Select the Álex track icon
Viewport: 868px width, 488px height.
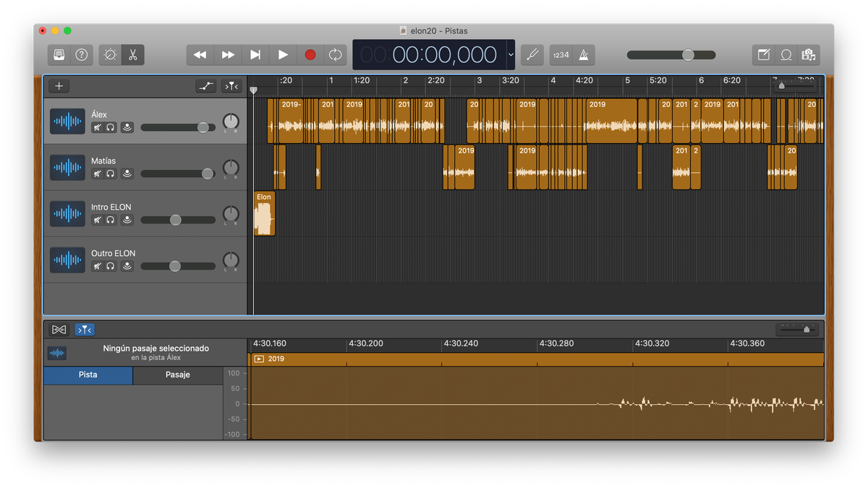pyautogui.click(x=67, y=121)
